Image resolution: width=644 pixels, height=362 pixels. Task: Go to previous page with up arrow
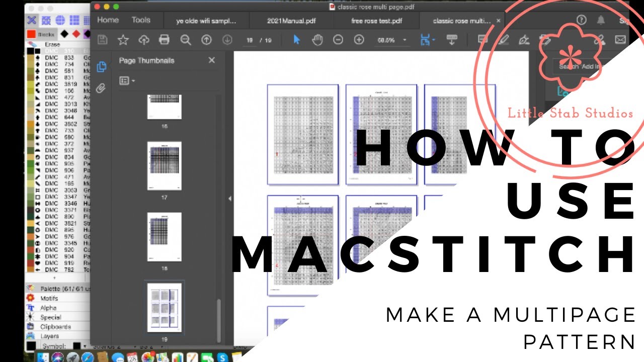pos(206,40)
